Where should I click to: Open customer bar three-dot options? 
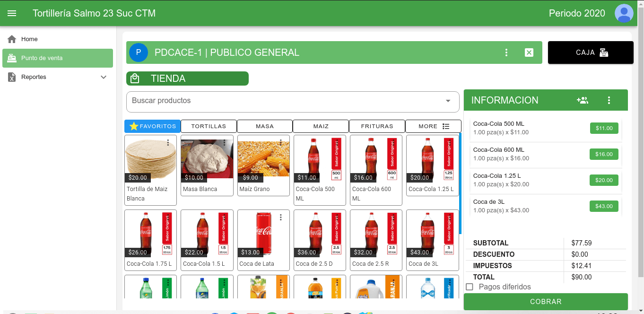pos(506,52)
